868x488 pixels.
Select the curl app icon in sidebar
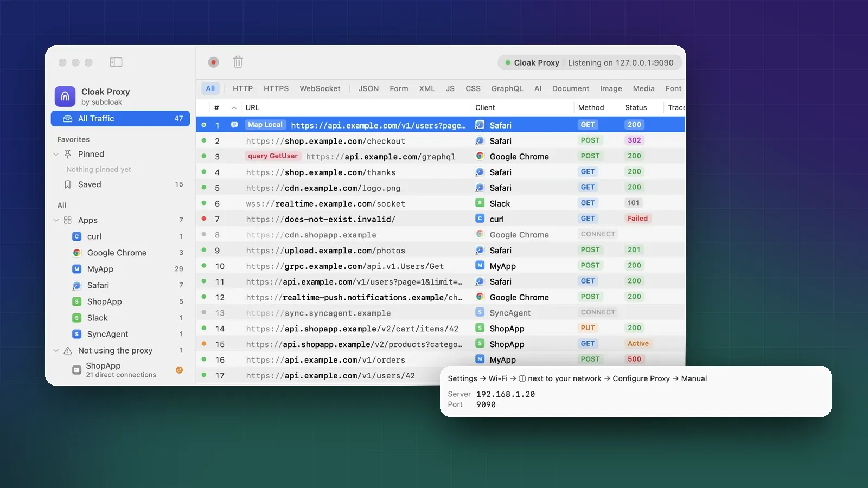[x=76, y=236]
